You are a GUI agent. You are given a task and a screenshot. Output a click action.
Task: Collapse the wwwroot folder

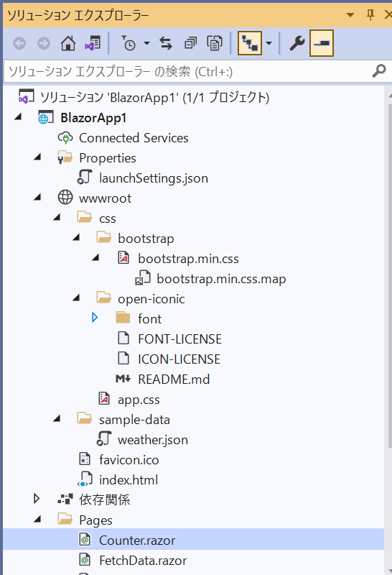[37, 197]
